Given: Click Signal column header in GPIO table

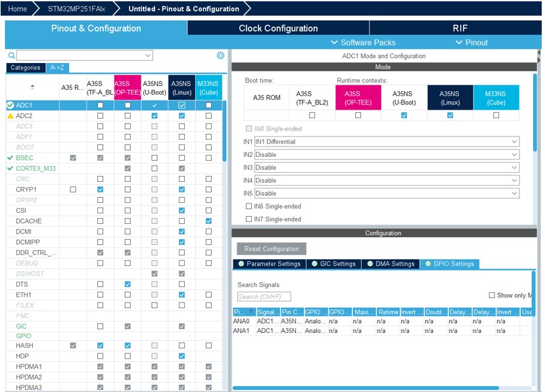Looking at the screenshot, I should click(x=268, y=312).
